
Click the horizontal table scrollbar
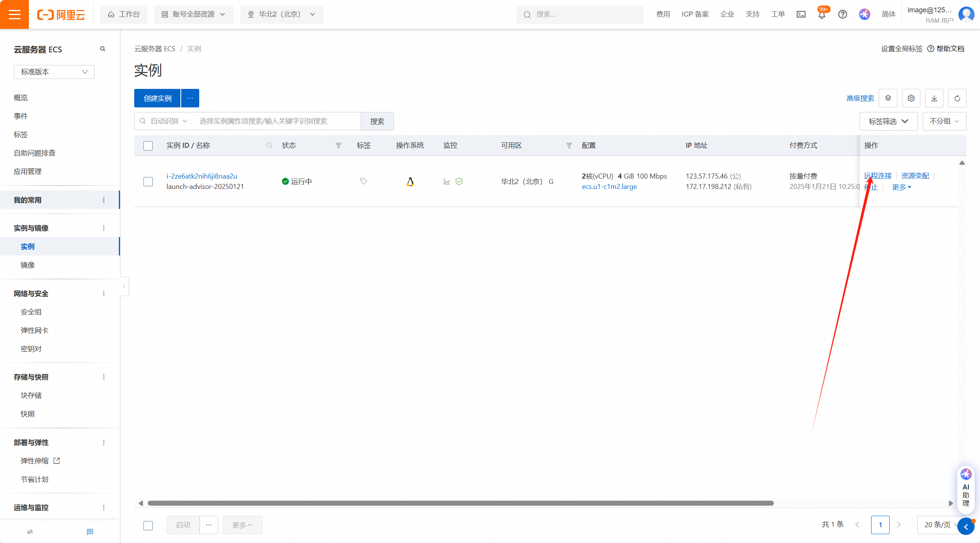pos(460,503)
